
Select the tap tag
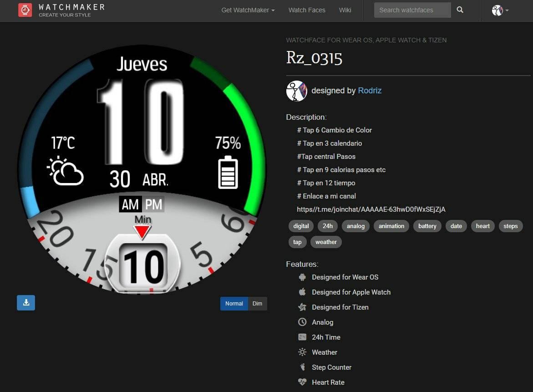[297, 242]
